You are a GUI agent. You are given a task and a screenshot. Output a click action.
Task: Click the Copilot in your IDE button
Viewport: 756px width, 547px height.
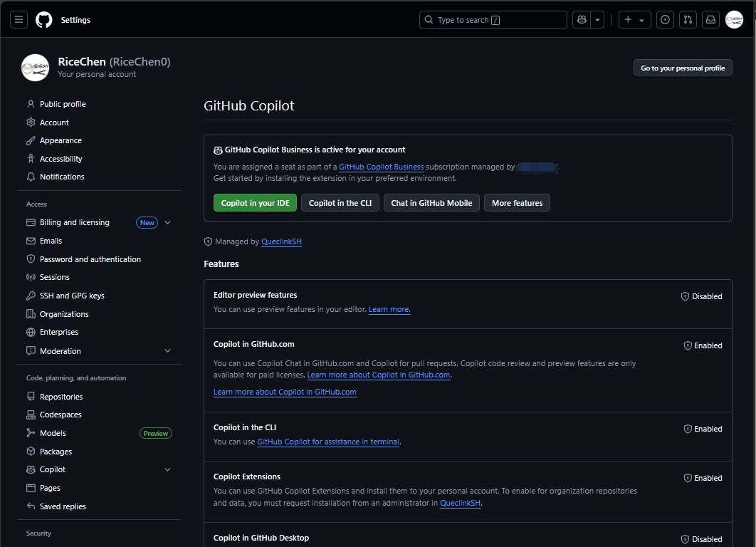coord(256,203)
